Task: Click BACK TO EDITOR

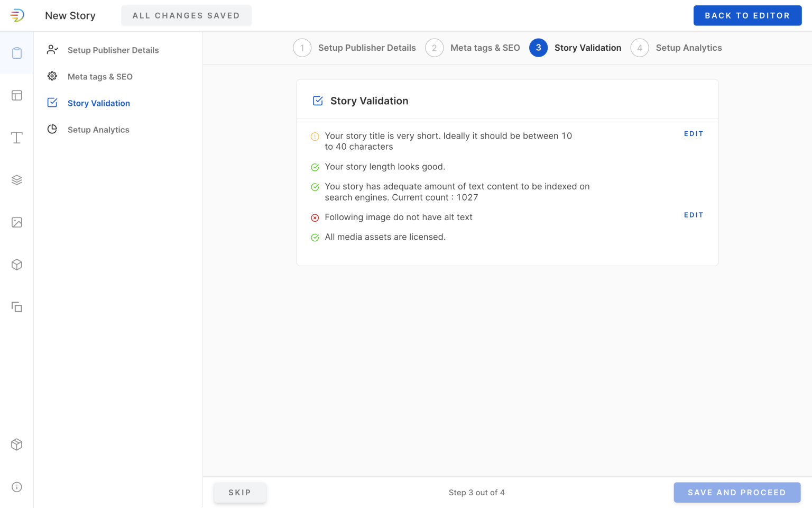Action: [x=747, y=15]
